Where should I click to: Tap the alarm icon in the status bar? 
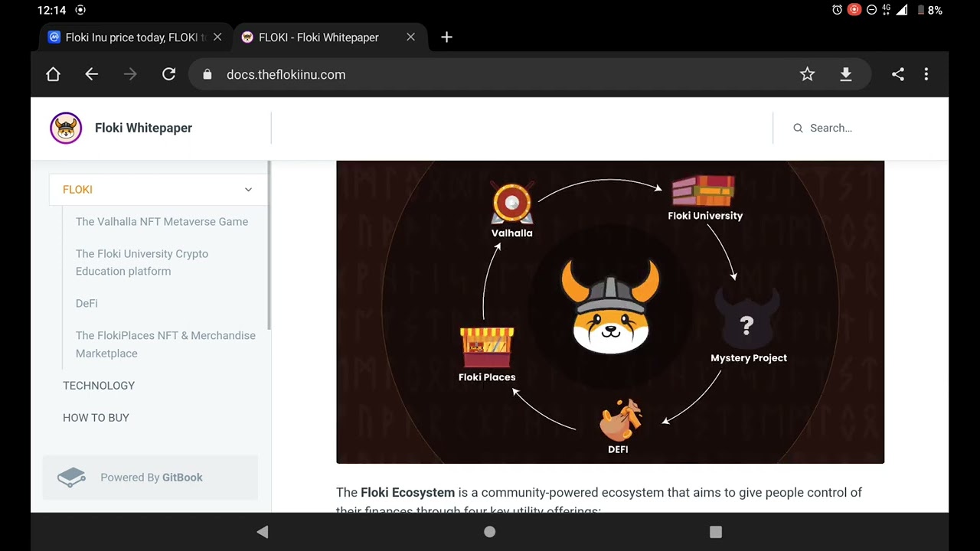(x=837, y=10)
